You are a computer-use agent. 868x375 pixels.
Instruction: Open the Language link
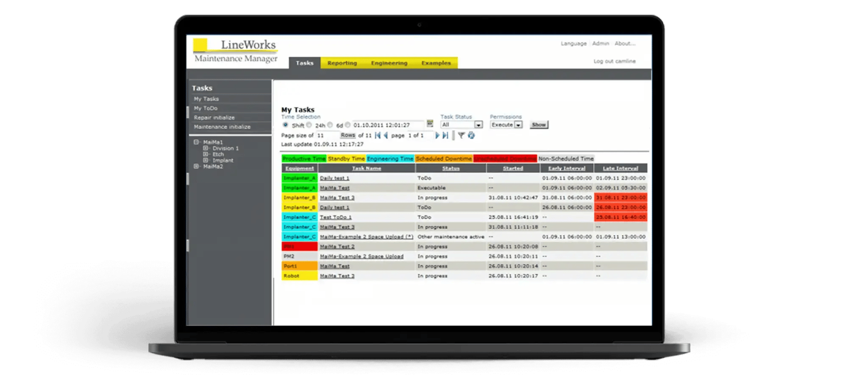[574, 43]
